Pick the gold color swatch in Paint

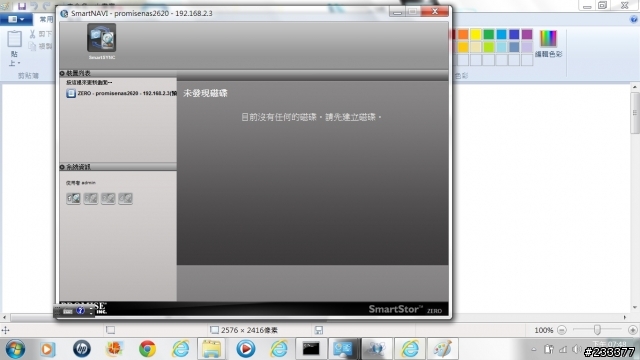pos(463,47)
